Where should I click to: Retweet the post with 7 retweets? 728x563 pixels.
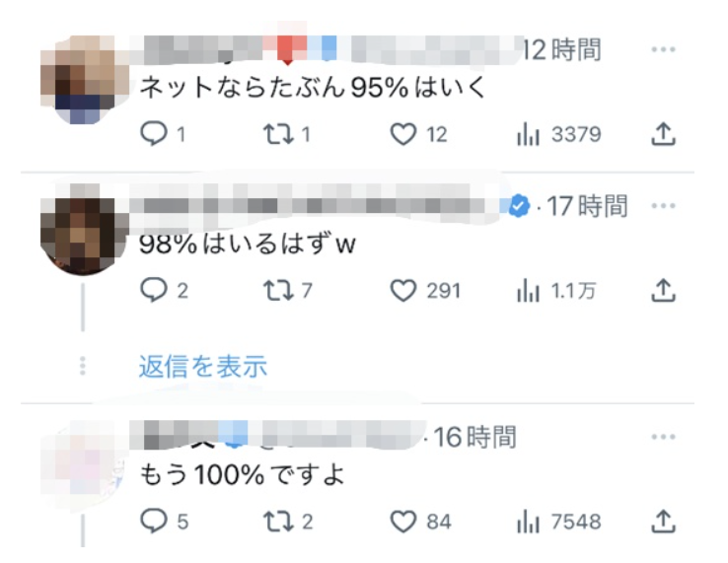click(287, 291)
